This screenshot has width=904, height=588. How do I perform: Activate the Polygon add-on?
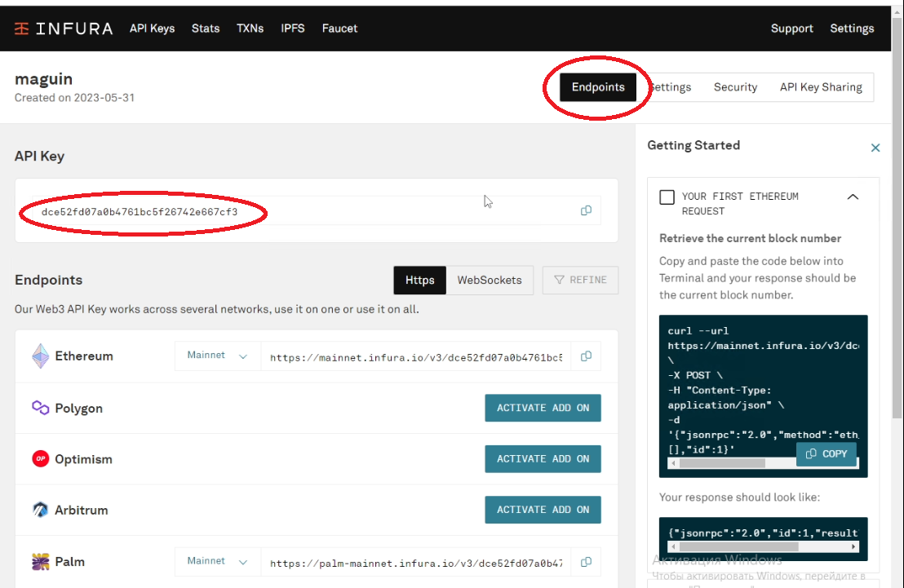(543, 407)
